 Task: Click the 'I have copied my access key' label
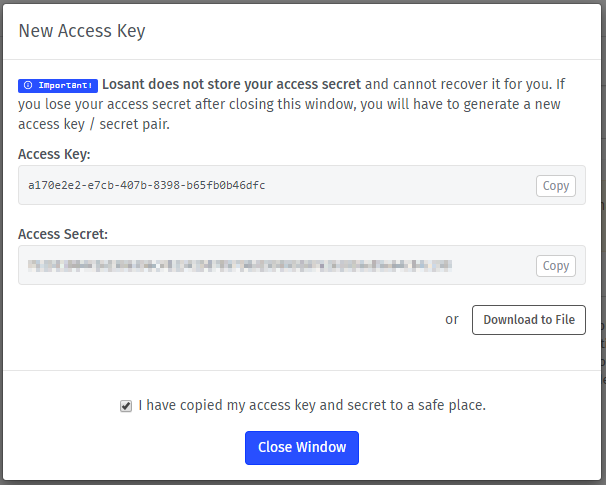tap(312, 405)
